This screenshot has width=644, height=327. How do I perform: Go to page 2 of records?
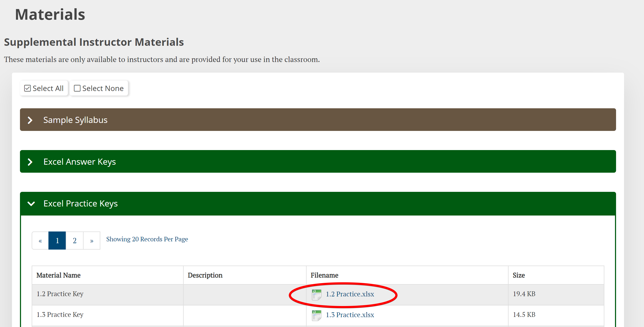point(75,241)
